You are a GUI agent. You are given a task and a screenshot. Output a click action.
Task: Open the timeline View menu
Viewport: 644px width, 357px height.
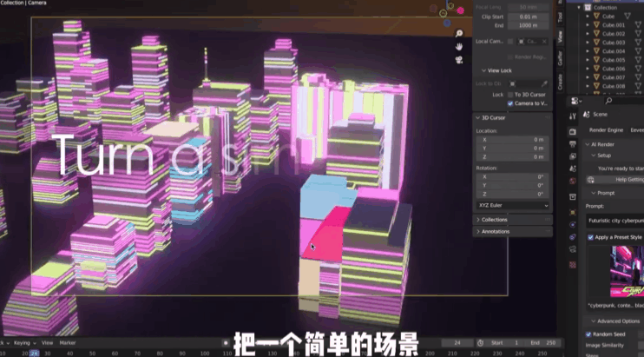(47, 342)
